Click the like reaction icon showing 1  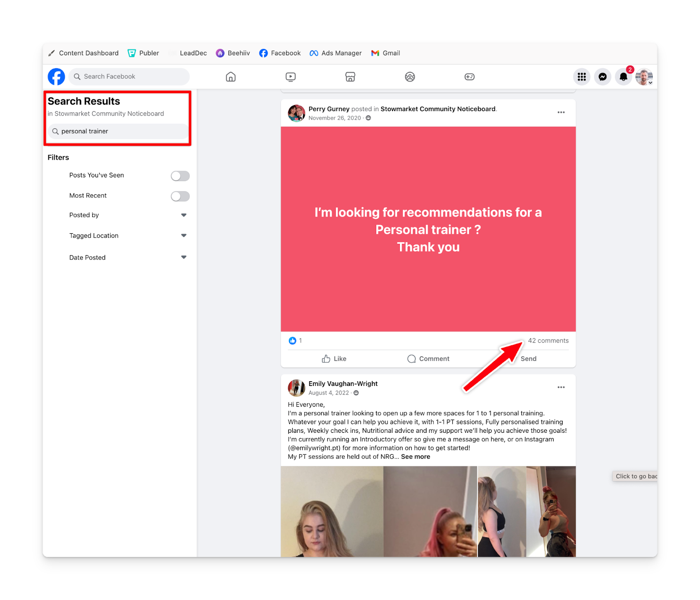[x=292, y=340]
